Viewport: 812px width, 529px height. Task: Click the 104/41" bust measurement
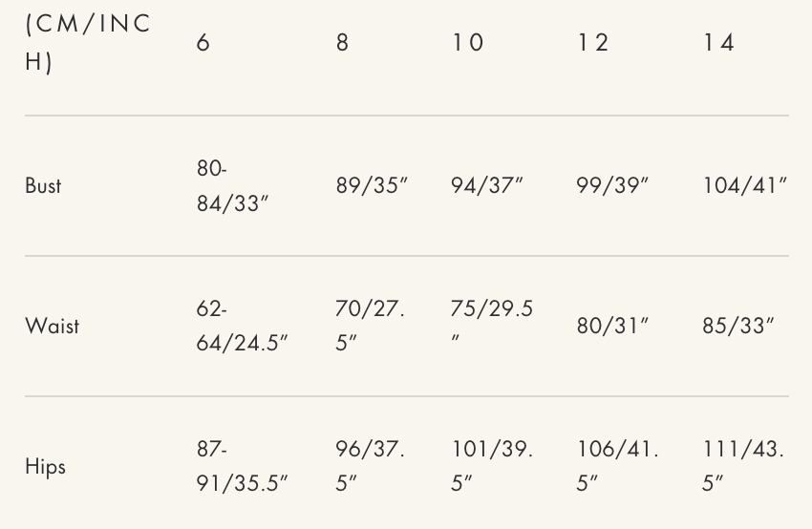point(744,186)
